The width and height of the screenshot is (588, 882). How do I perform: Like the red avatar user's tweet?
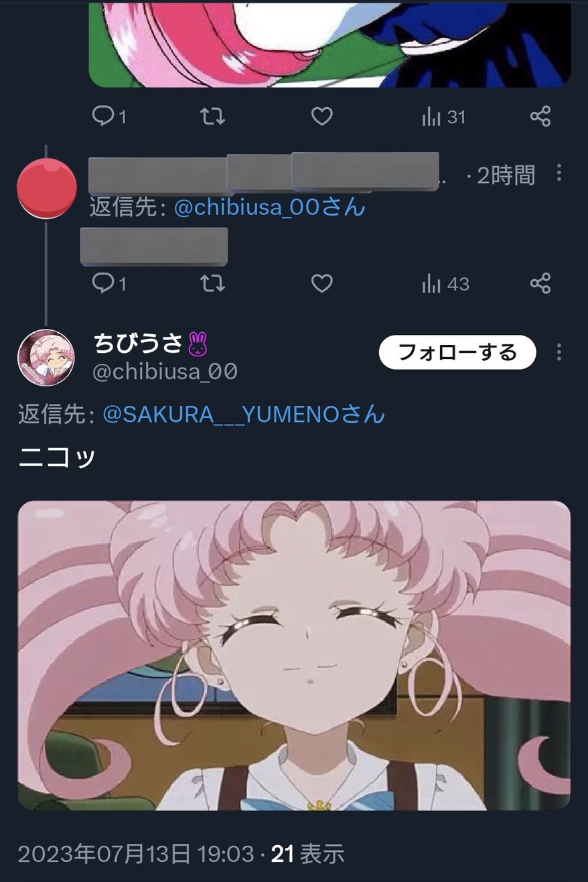coord(322,283)
